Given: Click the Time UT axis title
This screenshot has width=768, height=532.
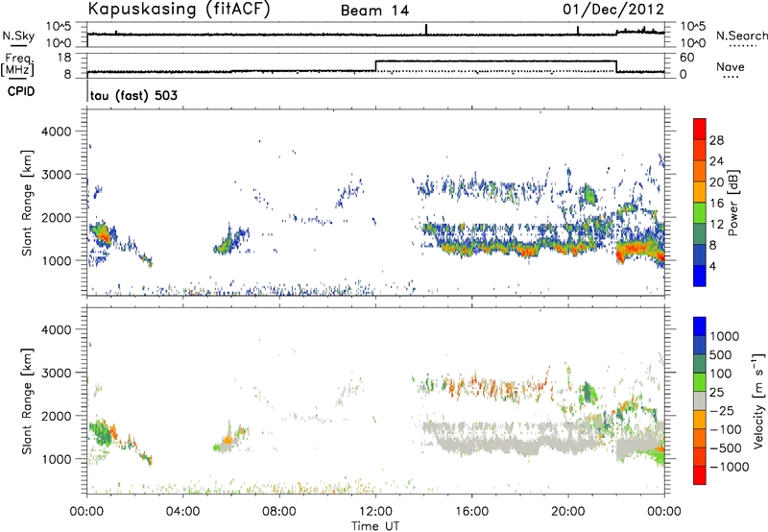Looking at the screenshot, I should 375,526.
